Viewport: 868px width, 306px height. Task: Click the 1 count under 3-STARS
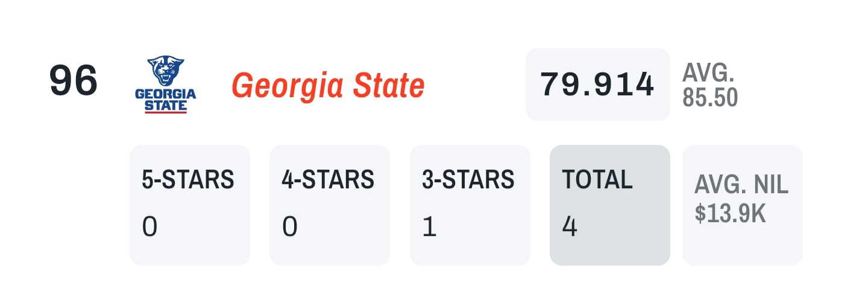429,228
